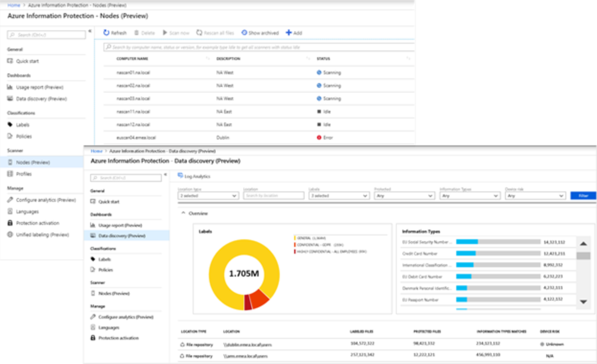Click the Rescan all files icon
The image size is (597, 364).
(x=199, y=33)
